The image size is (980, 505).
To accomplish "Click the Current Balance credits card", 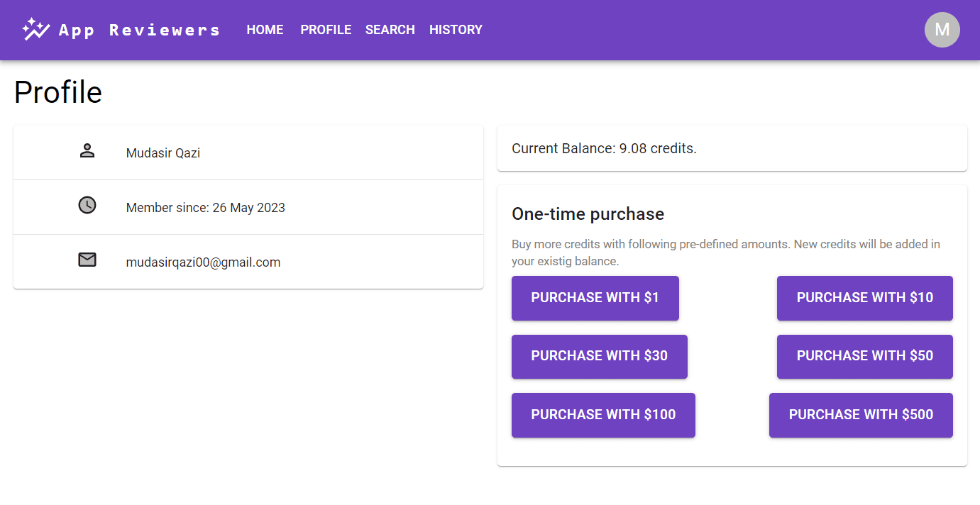I will [x=732, y=148].
